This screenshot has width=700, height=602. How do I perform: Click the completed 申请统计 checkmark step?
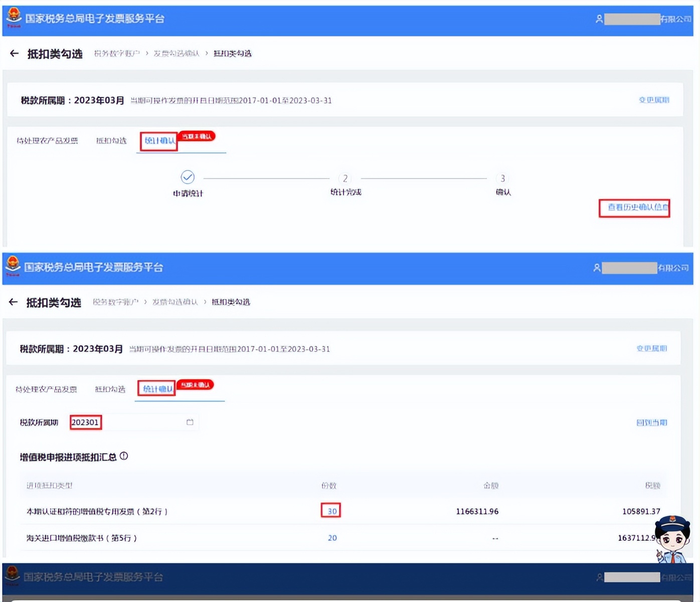tap(187, 178)
